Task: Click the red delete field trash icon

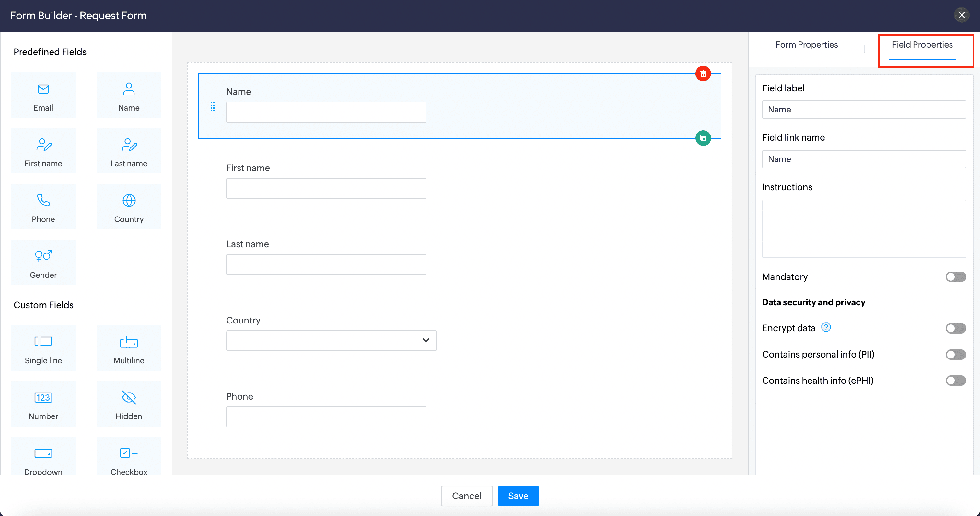Action: [703, 74]
